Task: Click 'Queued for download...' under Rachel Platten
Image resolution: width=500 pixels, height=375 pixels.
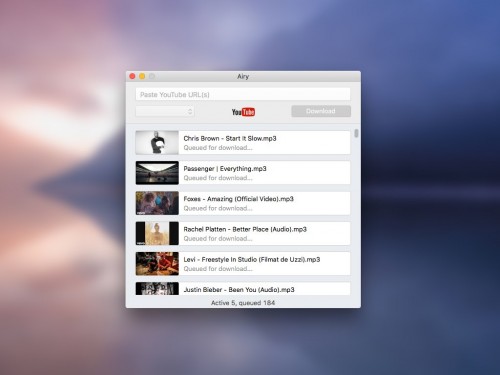Action: 218,239
